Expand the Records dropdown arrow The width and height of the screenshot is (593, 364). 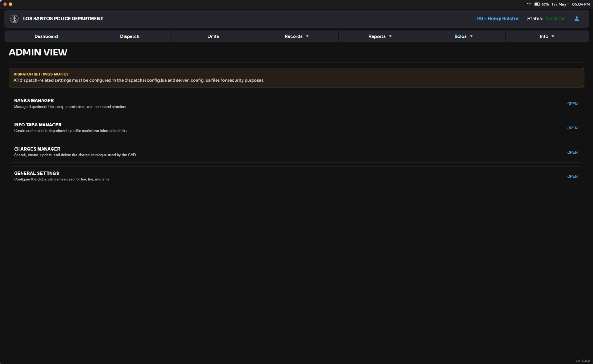307,36
